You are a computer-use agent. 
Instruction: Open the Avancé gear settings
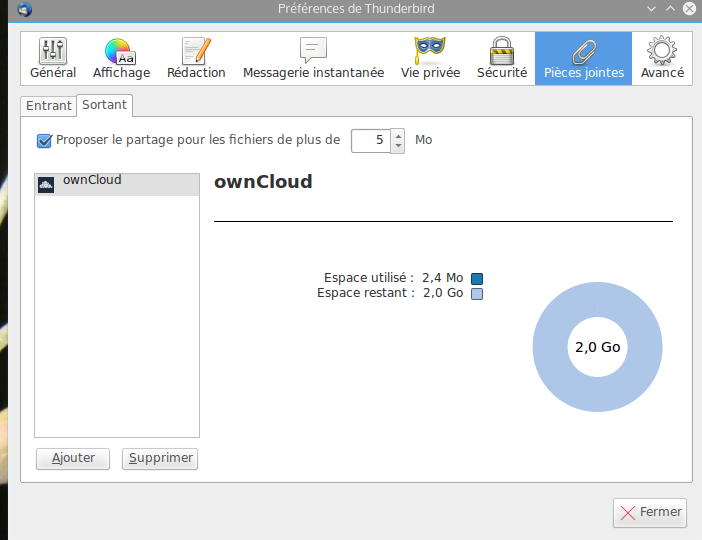click(662, 58)
